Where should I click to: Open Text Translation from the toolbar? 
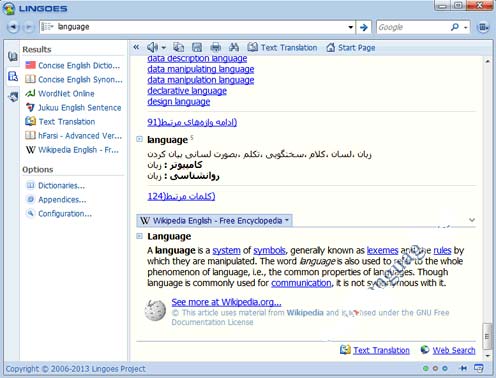coord(282,47)
